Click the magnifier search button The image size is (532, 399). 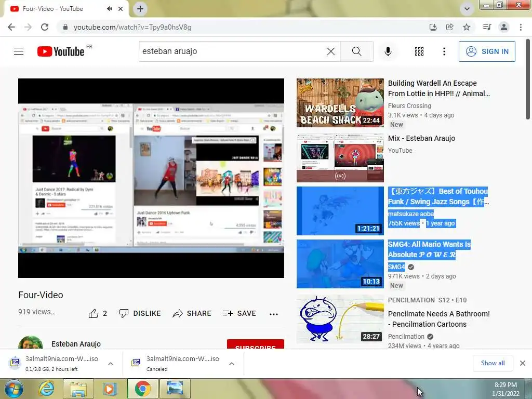356,51
